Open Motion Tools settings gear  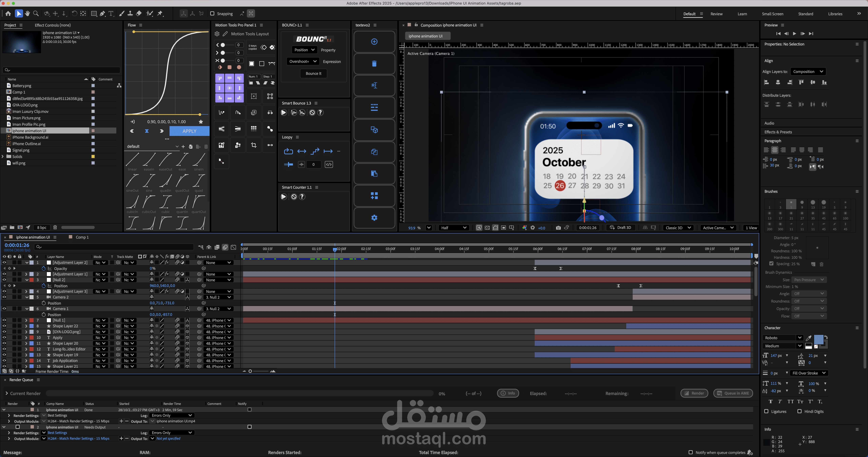pyautogui.click(x=217, y=34)
